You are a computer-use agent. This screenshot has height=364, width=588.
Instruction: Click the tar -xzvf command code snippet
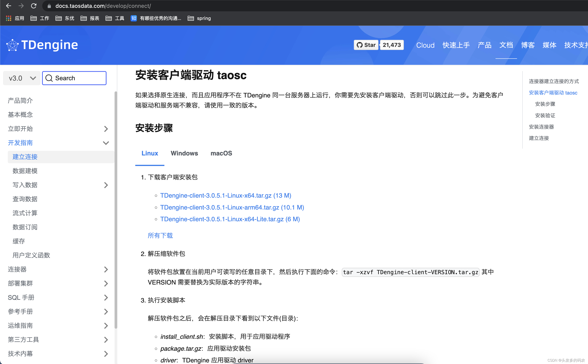click(x=411, y=272)
